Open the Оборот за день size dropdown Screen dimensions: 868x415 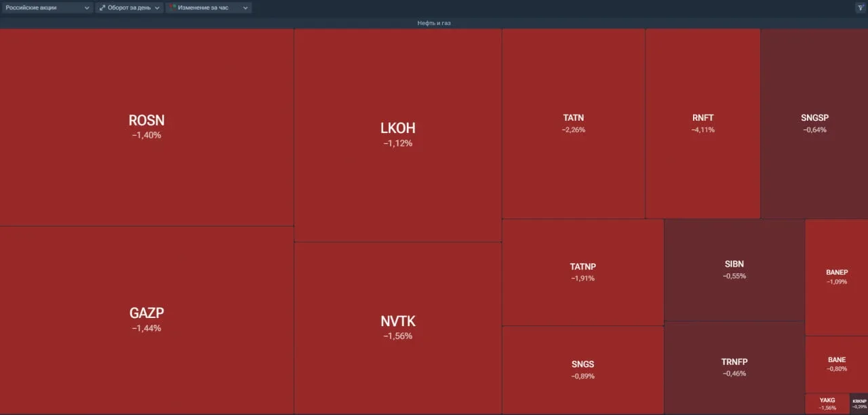129,7
